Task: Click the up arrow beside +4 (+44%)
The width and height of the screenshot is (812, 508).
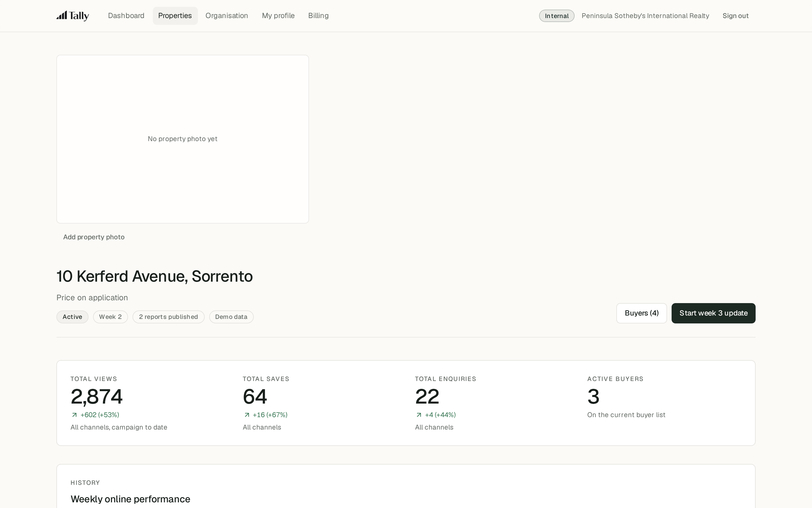Action: [419, 415]
